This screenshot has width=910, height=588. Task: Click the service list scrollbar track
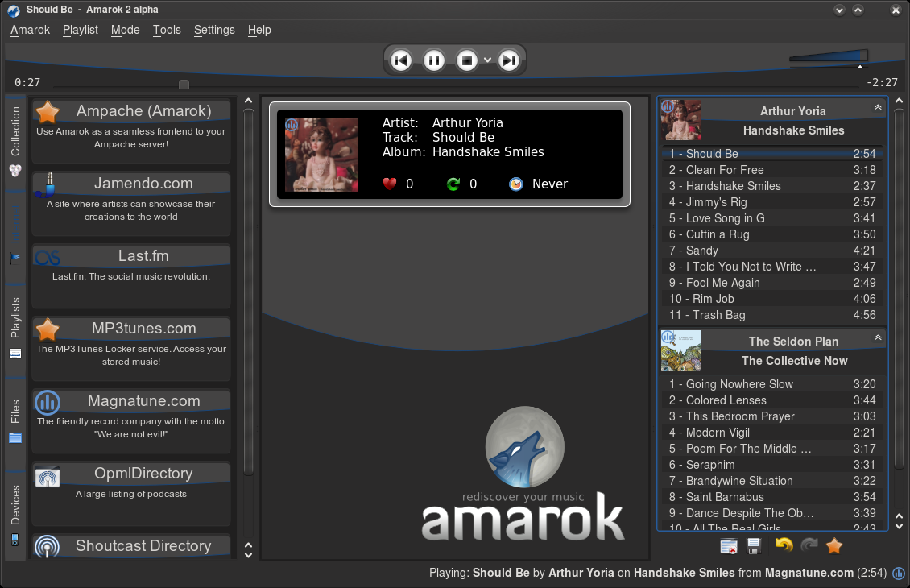[x=248, y=292]
